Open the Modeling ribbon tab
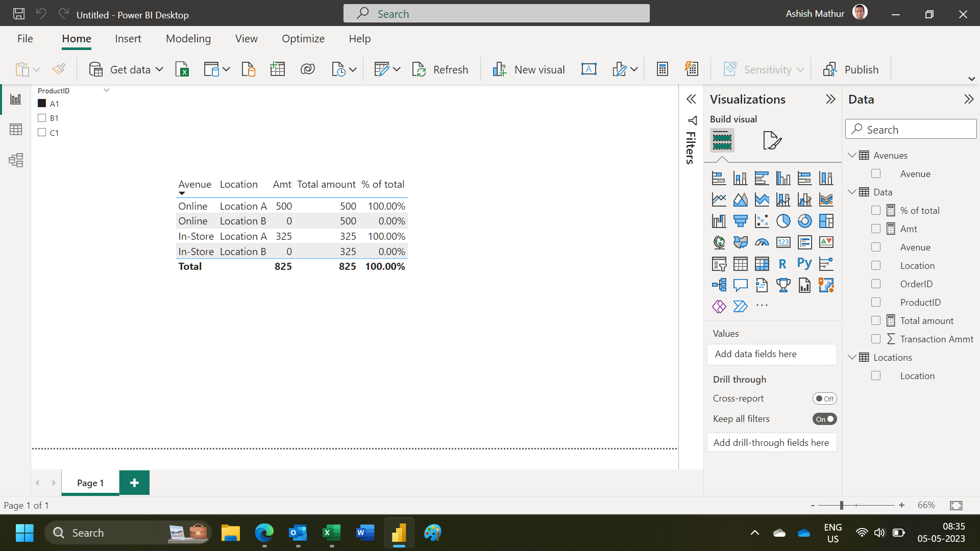The width and height of the screenshot is (980, 551). [188, 39]
